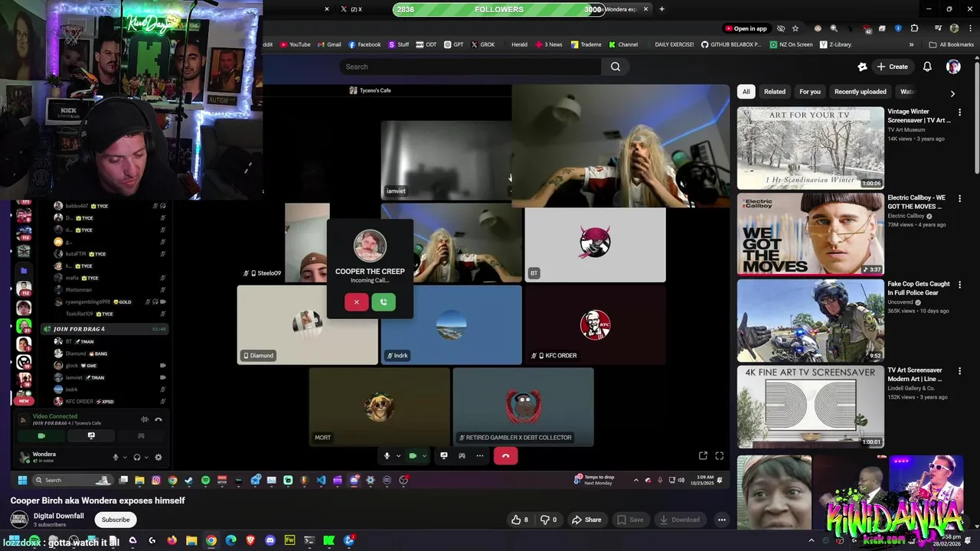This screenshot has width=980, height=551.
Task: Toggle mute mic beside Wondera username
Action: click(116, 458)
